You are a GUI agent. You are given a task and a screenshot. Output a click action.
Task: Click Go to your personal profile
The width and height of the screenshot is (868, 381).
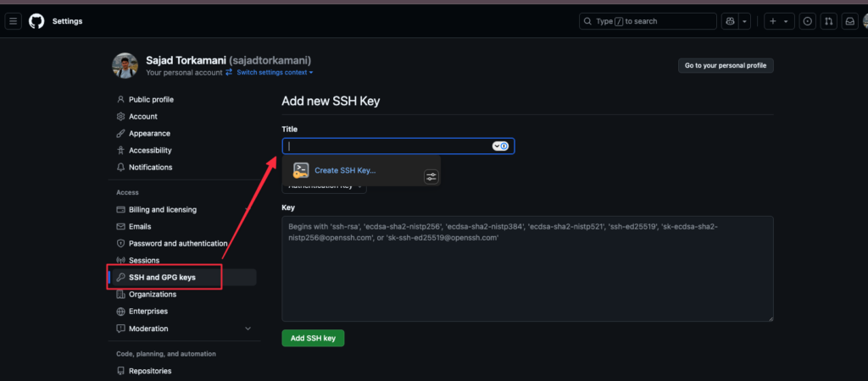click(726, 65)
